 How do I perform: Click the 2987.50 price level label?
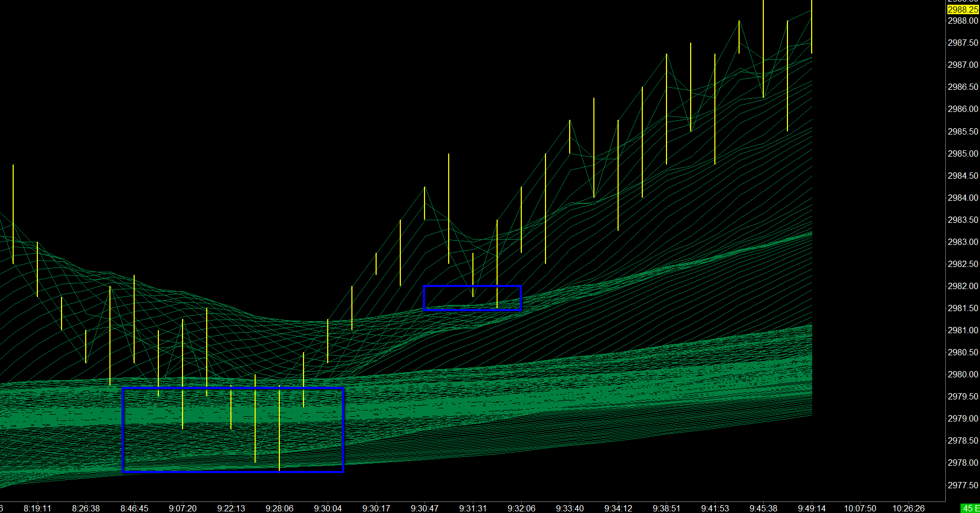pos(963,43)
